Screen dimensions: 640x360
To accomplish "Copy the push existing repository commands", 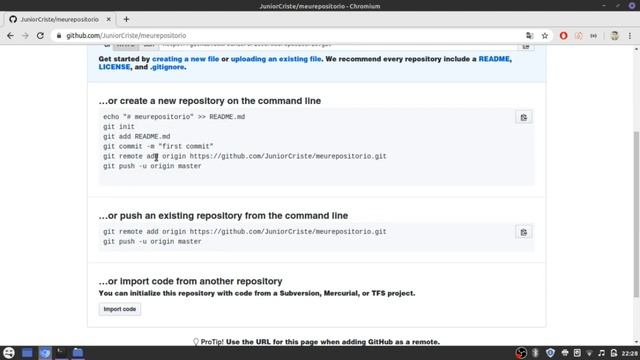I will click(x=524, y=232).
